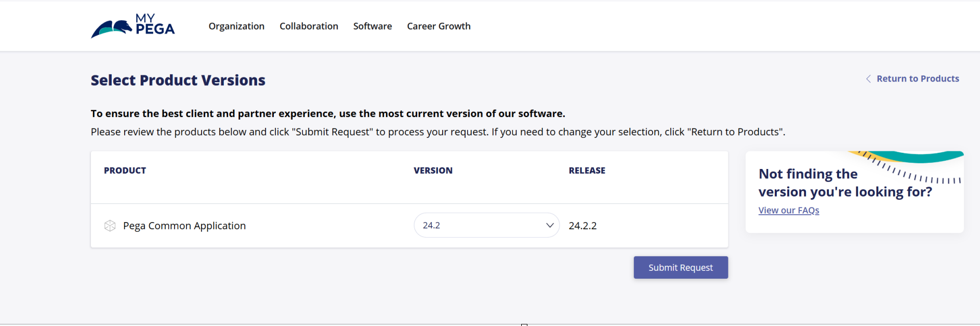Click the RELEASE column header

(x=587, y=171)
